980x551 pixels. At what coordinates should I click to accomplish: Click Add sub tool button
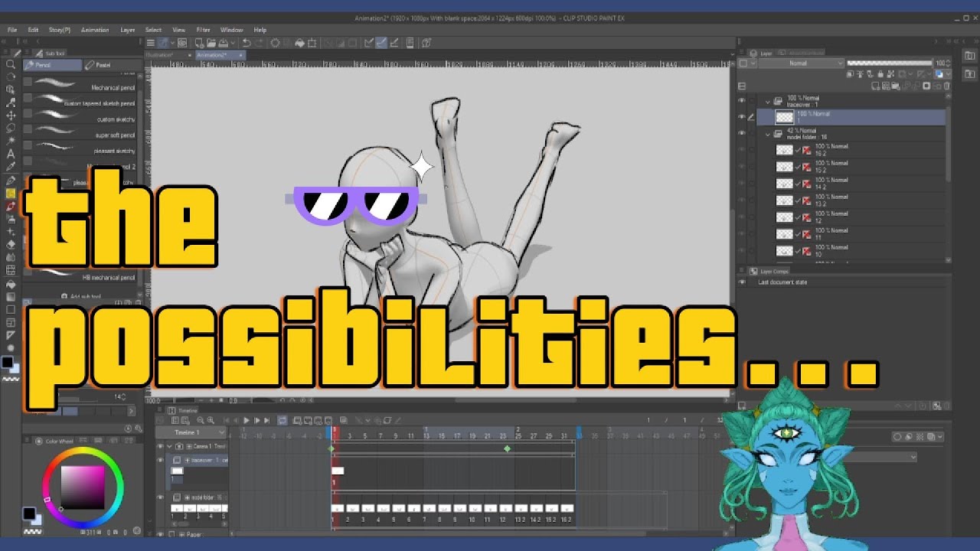pos(80,296)
